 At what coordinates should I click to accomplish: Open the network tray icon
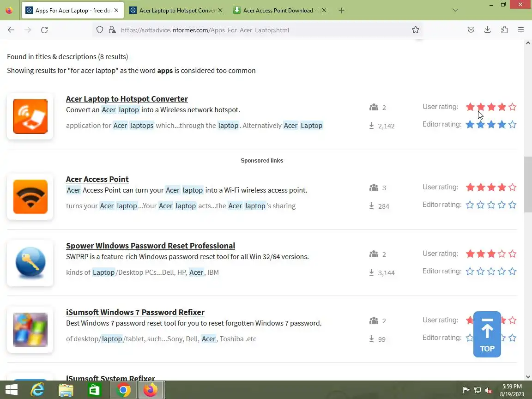coord(478,390)
